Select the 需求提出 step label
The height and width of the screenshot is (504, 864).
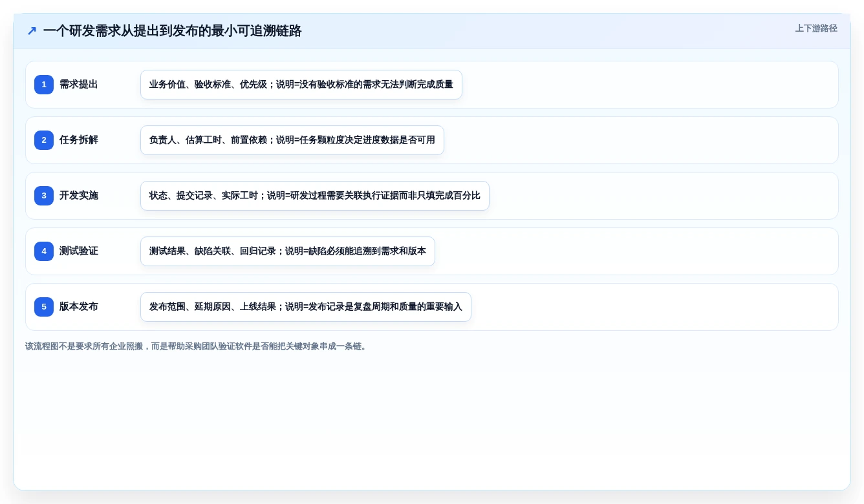point(79,85)
